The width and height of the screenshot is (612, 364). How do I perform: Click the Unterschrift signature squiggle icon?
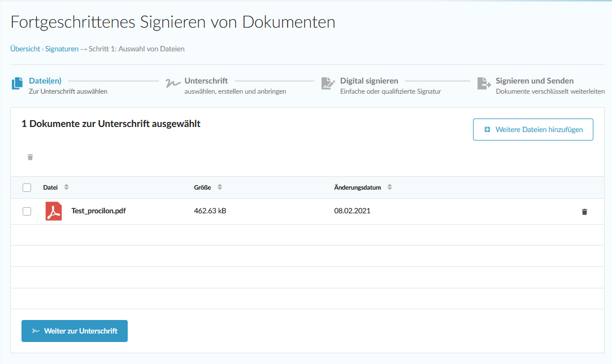coord(172,84)
